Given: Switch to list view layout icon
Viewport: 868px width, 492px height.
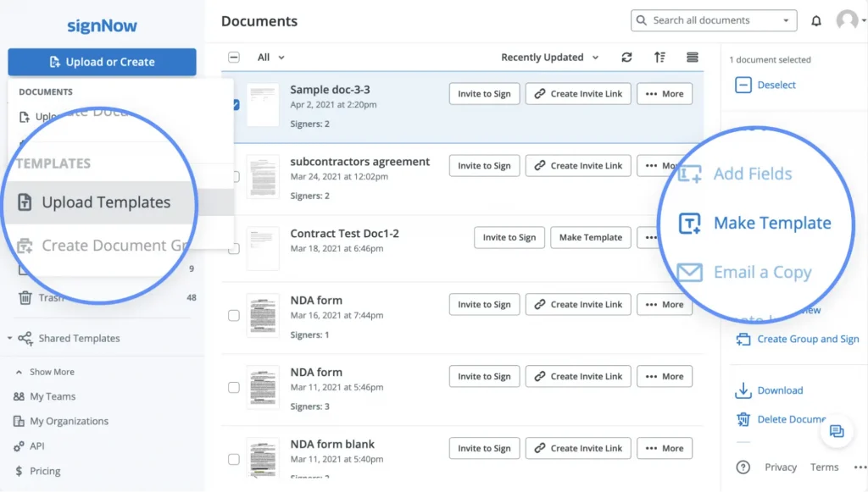Looking at the screenshot, I should (x=693, y=58).
